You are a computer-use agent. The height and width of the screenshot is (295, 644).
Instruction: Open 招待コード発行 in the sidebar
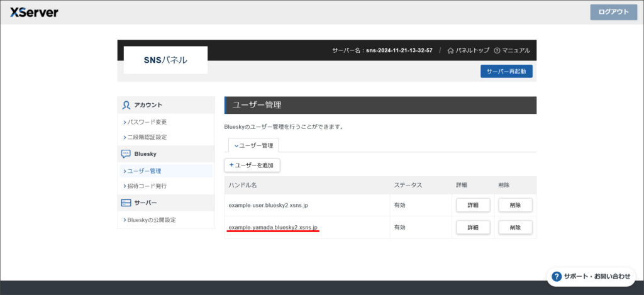point(147,186)
